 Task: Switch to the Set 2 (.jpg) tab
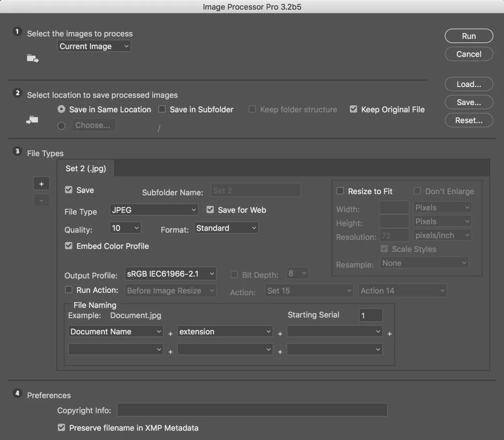point(86,168)
